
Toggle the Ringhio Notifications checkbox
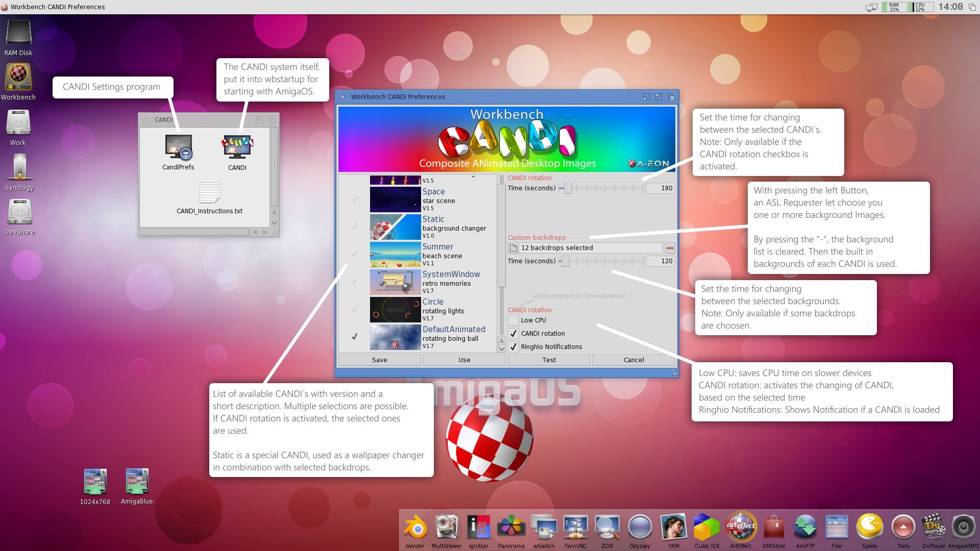pos(513,347)
